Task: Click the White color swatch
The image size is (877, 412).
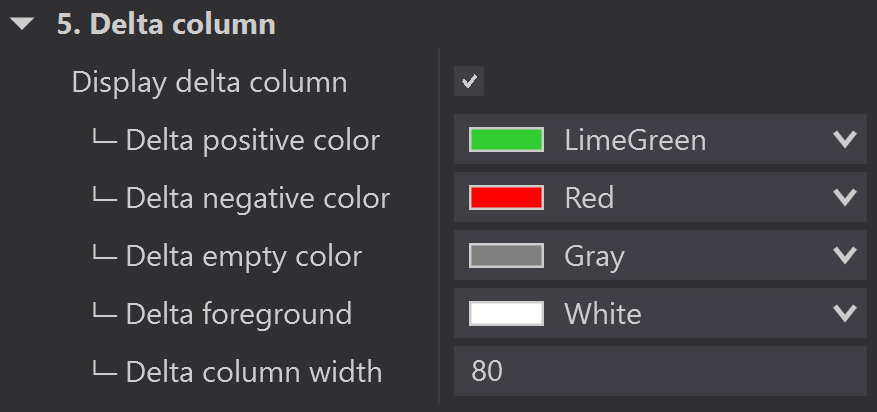Action: point(506,314)
